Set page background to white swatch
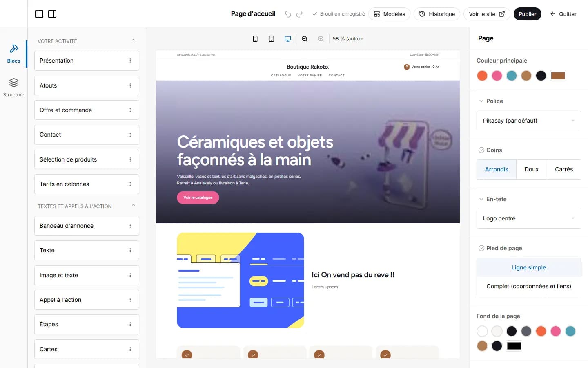The height and width of the screenshot is (368, 588). tap(482, 331)
